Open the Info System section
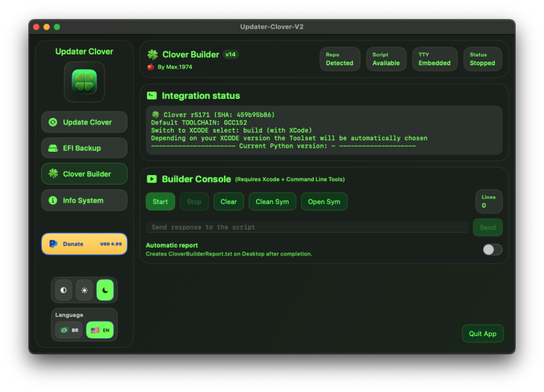544x392 pixels. pyautogui.click(x=84, y=200)
